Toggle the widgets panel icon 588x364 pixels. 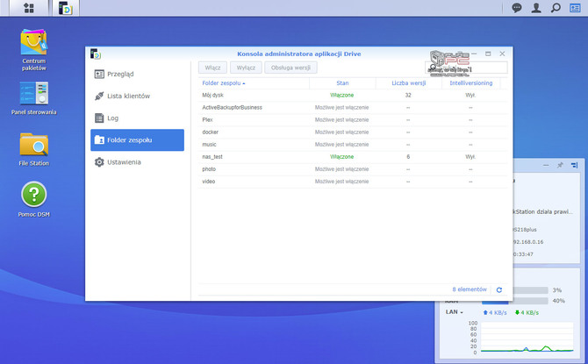tap(575, 8)
